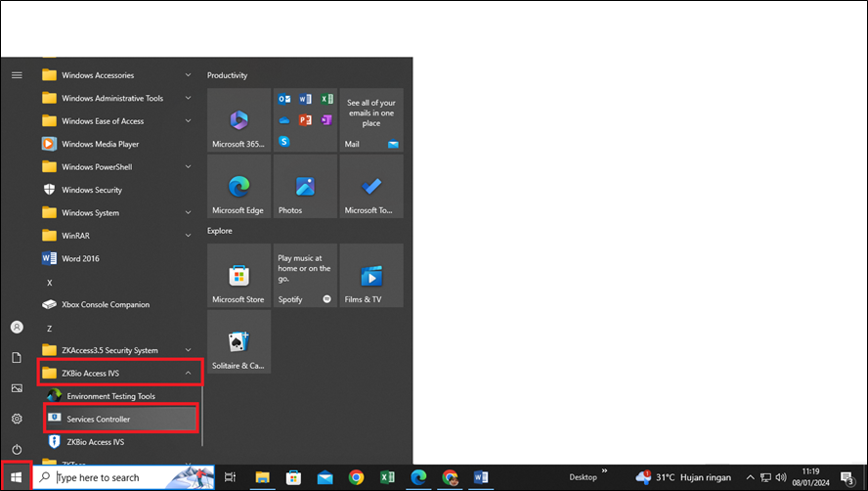The width and height of the screenshot is (868, 491).
Task: Open the Mail tile
Action: pyautogui.click(x=370, y=119)
